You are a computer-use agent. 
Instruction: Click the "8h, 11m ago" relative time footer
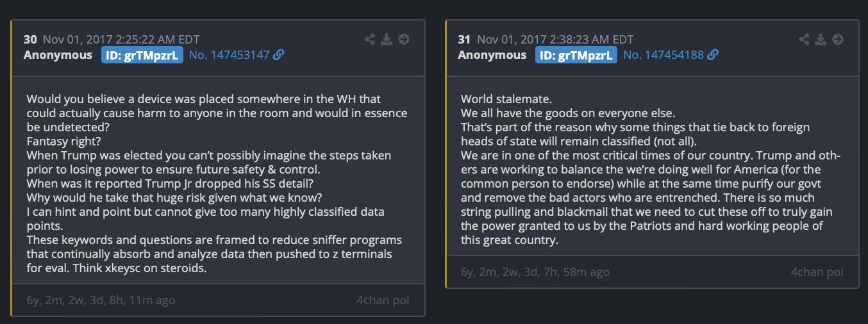[x=101, y=300]
